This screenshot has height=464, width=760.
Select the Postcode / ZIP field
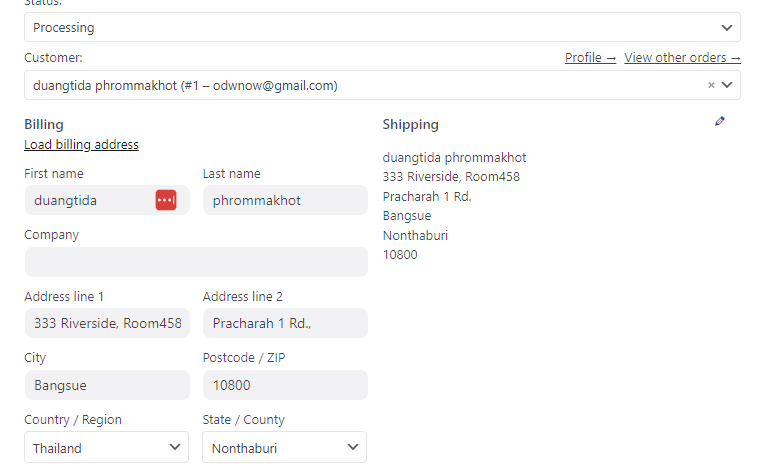click(285, 385)
